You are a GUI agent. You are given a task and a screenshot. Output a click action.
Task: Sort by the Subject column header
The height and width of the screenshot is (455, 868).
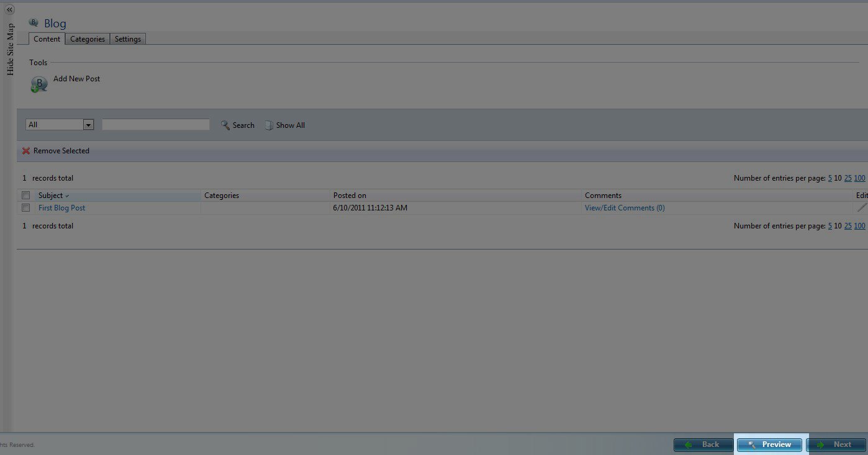50,196
